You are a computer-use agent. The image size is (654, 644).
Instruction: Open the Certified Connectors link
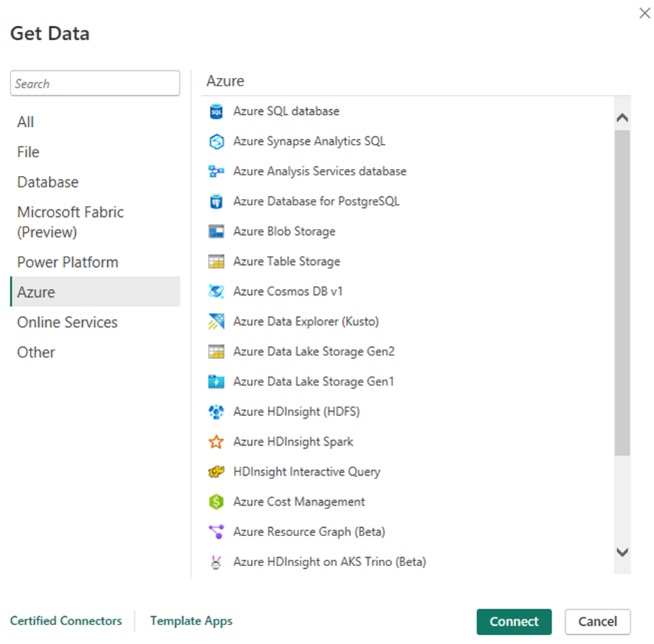[x=66, y=620]
